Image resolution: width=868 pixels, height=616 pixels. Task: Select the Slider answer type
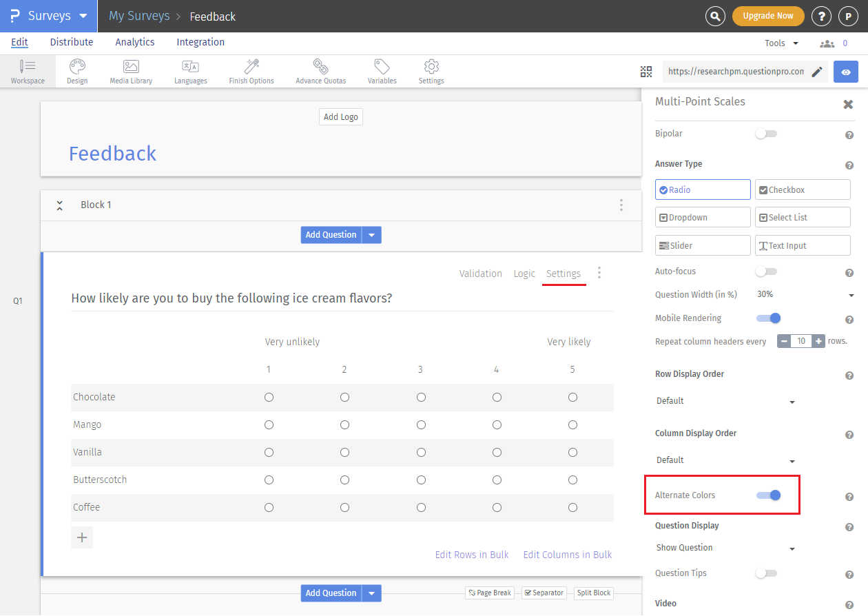703,245
